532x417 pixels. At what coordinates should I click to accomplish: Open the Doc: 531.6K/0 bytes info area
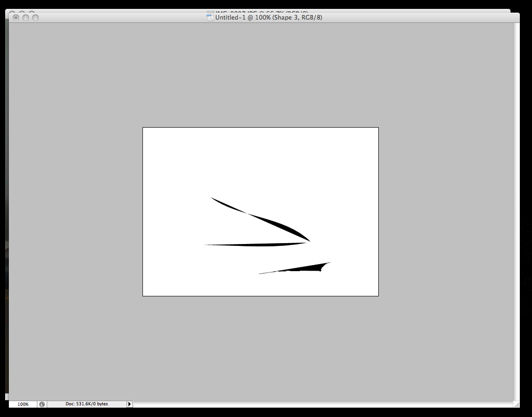pyautogui.click(x=86, y=404)
